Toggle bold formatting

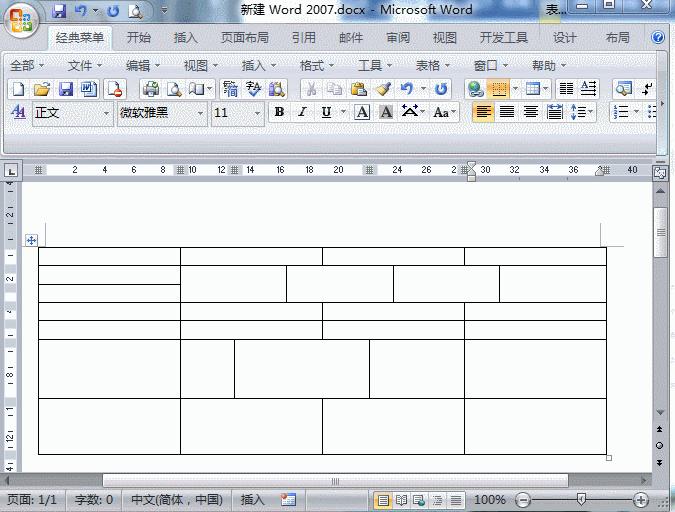(279, 112)
